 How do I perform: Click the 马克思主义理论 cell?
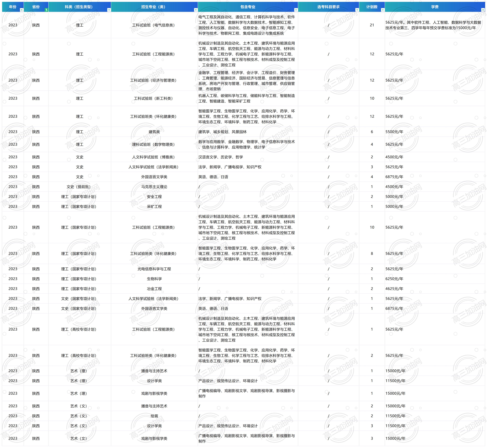point(154,187)
